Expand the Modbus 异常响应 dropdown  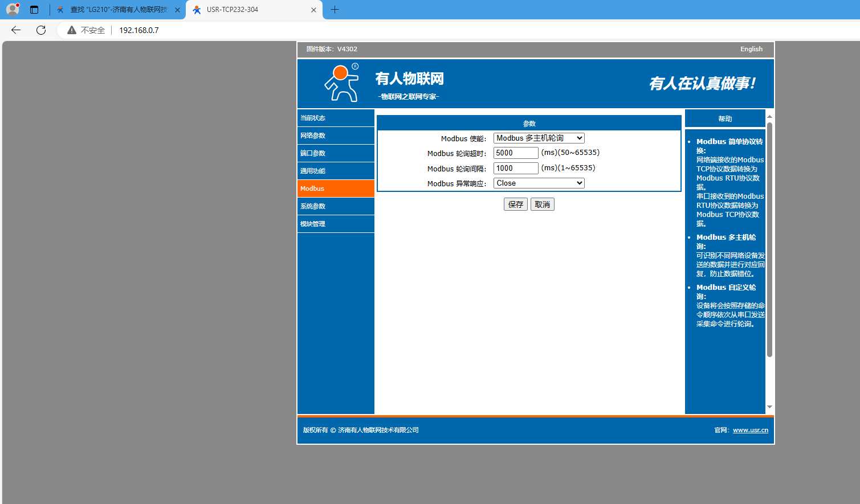(539, 183)
